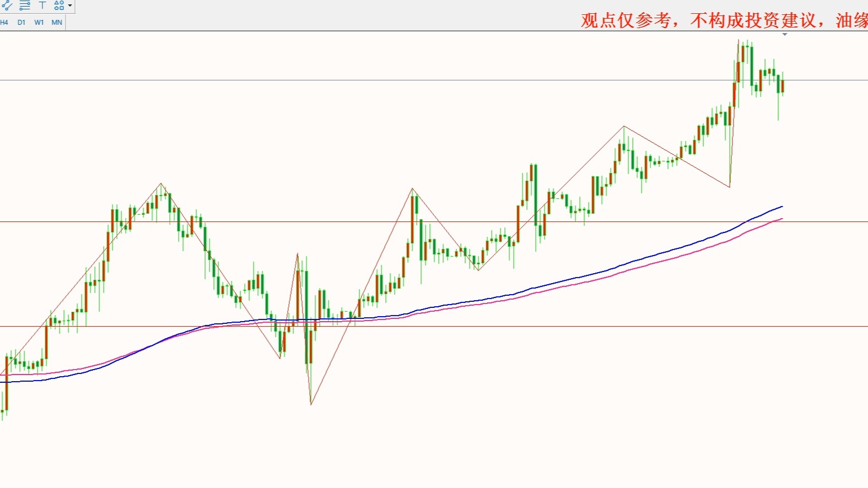Switch chart to H4 timeframe
The image size is (868, 488).
[x=4, y=23]
